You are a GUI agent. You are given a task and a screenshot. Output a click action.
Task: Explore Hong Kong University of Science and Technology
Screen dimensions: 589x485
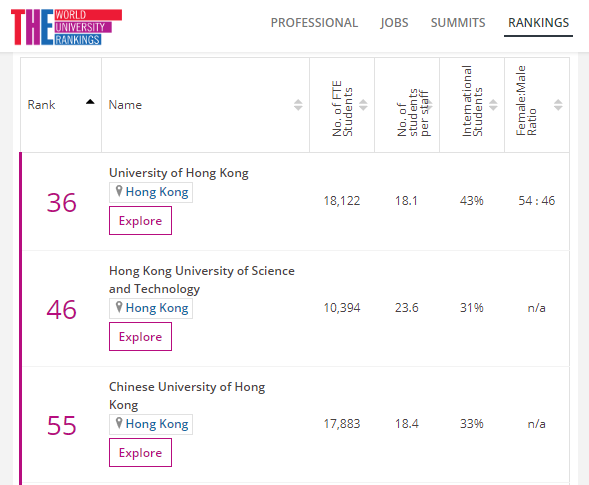(x=140, y=337)
